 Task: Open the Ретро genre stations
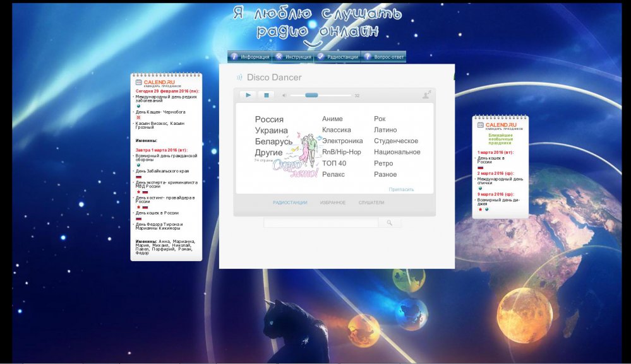click(383, 163)
